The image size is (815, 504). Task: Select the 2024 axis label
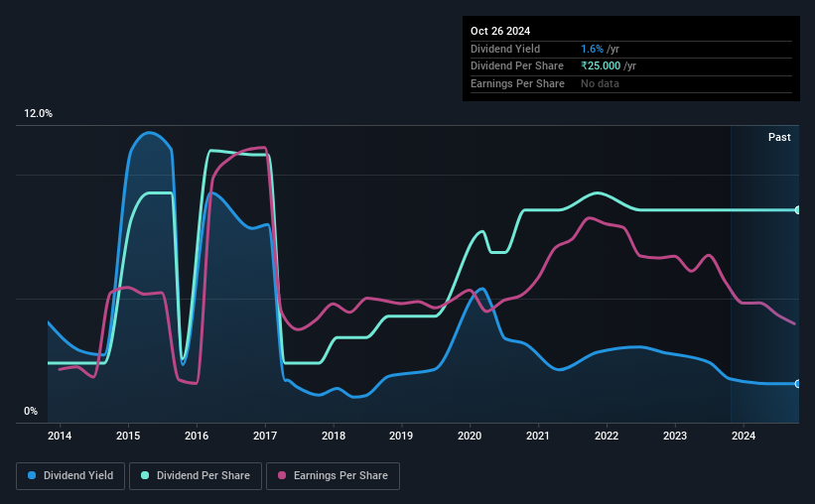(744, 436)
